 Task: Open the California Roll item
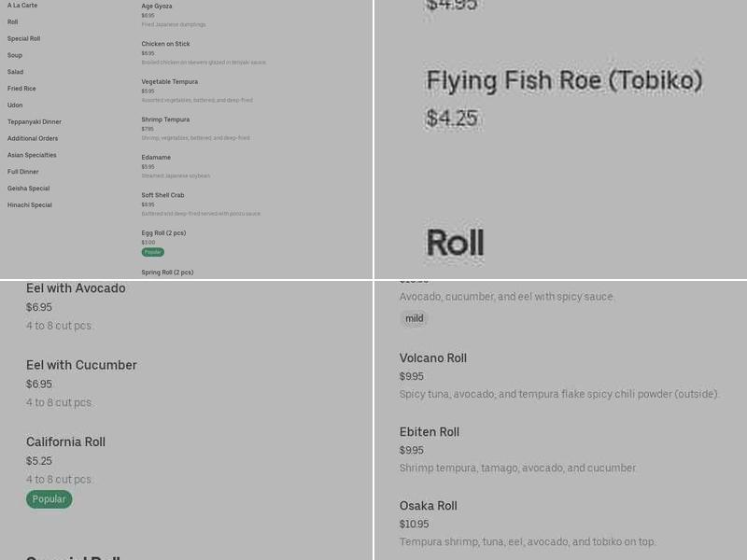coord(65,442)
